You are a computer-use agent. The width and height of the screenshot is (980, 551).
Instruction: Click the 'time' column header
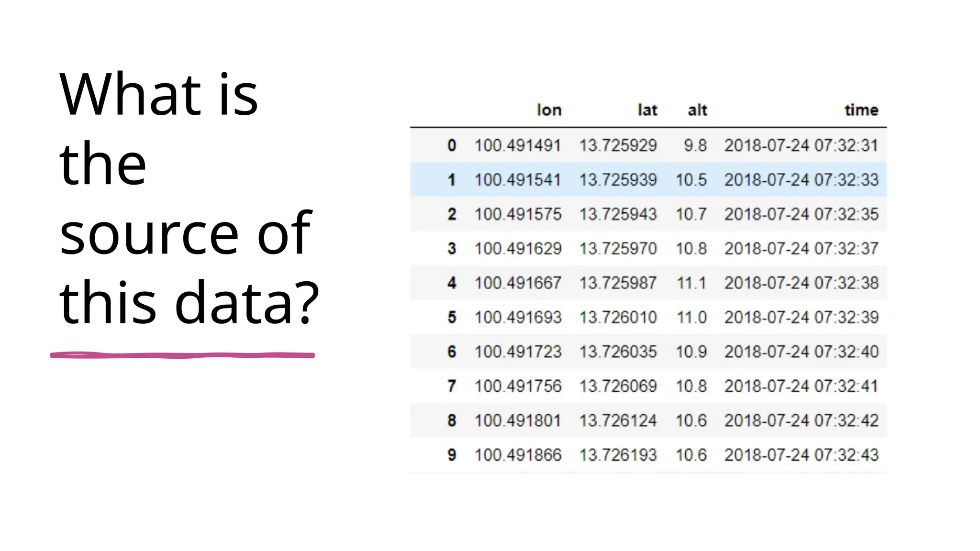pos(861,110)
